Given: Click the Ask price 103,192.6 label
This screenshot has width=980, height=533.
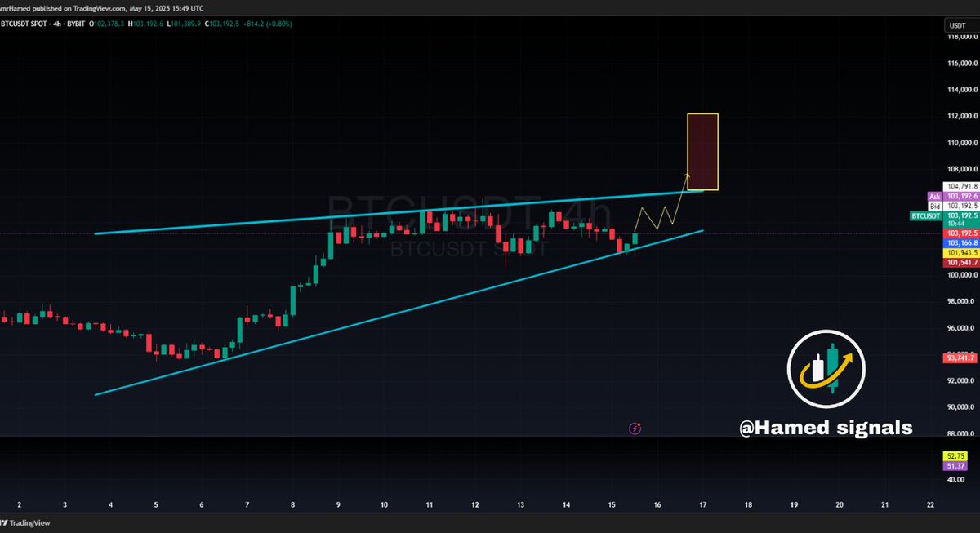Looking at the screenshot, I should point(960,197).
